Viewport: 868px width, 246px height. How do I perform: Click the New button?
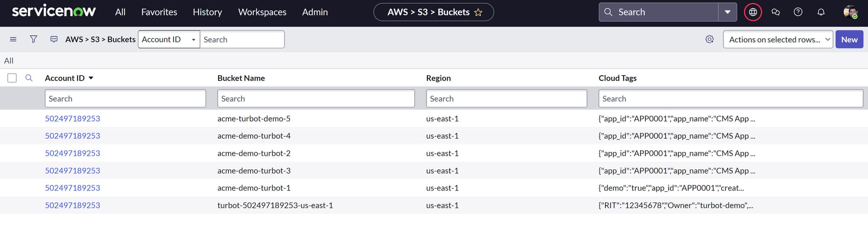[849, 39]
